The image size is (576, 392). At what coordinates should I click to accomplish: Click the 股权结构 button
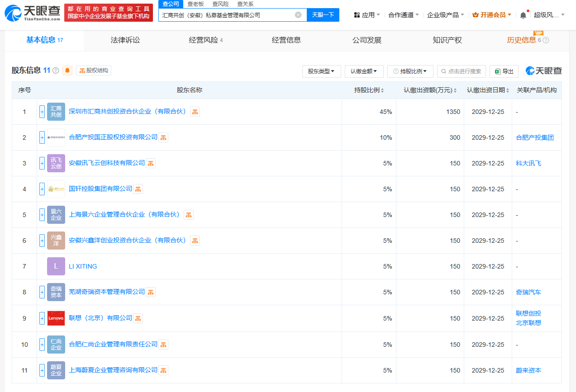[x=94, y=71]
